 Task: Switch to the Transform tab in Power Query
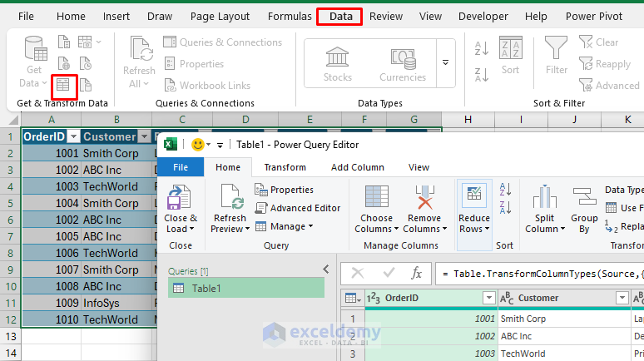click(x=285, y=167)
